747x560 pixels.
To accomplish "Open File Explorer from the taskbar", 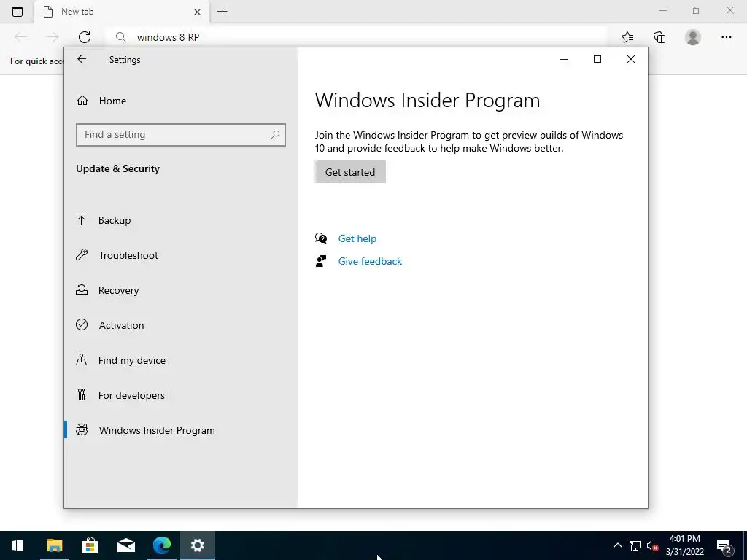I will pyautogui.click(x=54, y=545).
